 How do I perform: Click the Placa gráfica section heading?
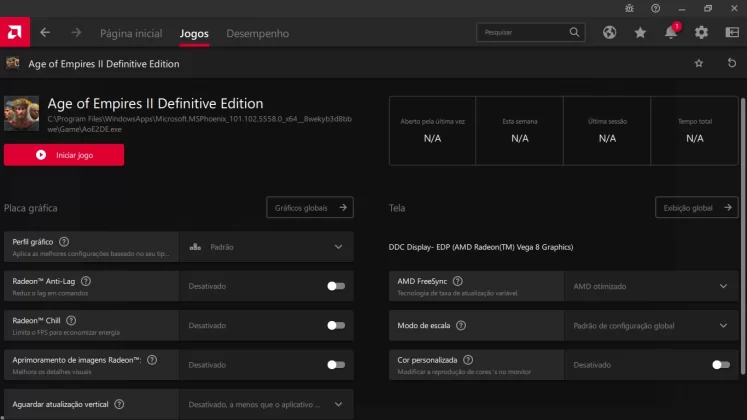click(x=30, y=208)
